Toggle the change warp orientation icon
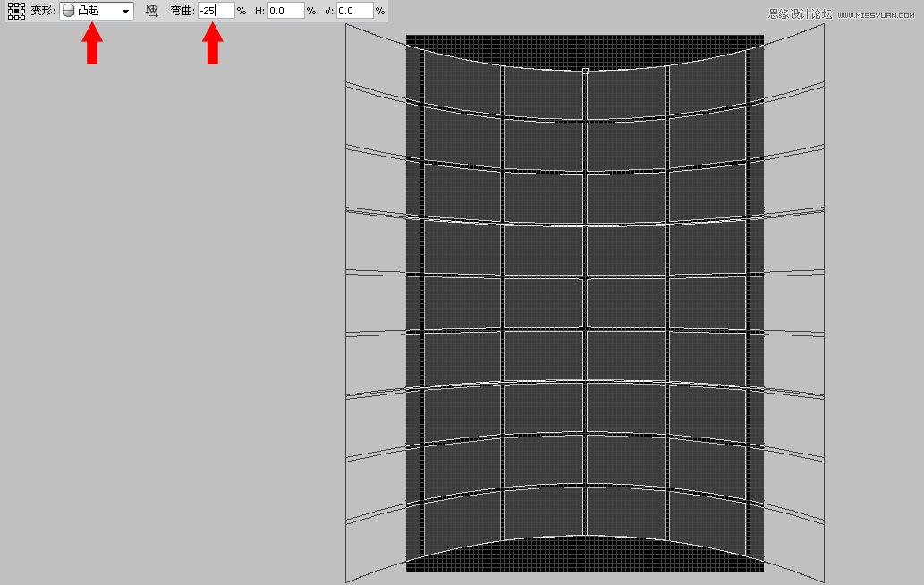 pyautogui.click(x=151, y=12)
